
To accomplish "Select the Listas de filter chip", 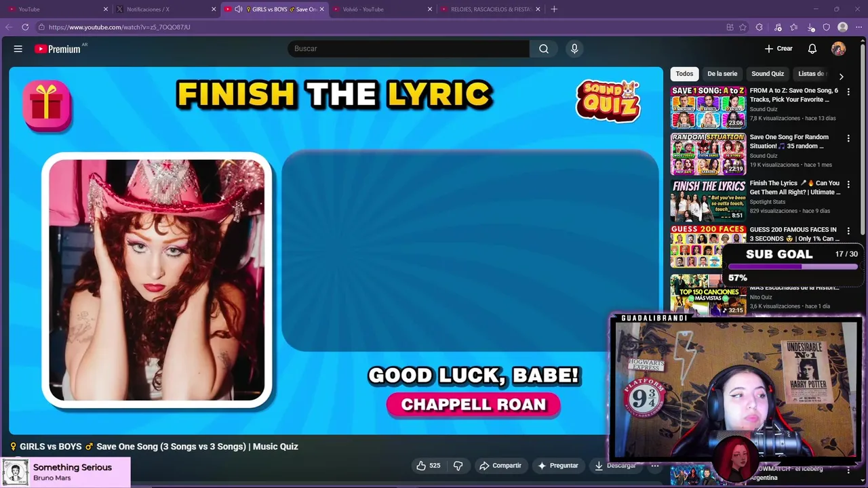I will (x=812, y=74).
